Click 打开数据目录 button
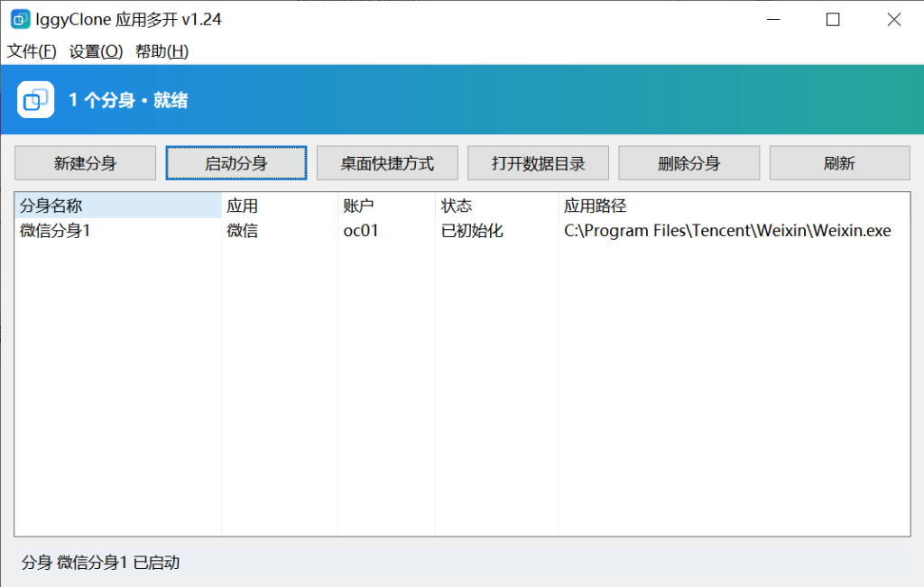This screenshot has width=924, height=587. point(538,163)
